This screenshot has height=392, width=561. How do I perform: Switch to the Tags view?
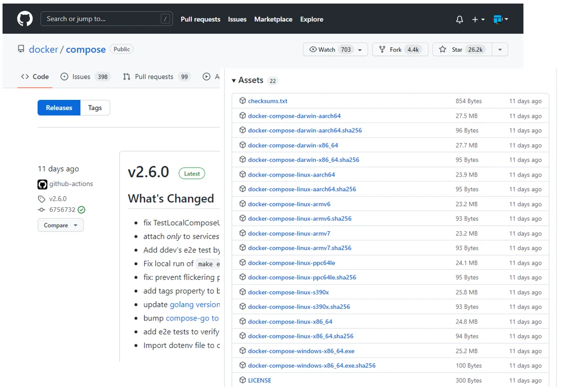[95, 108]
